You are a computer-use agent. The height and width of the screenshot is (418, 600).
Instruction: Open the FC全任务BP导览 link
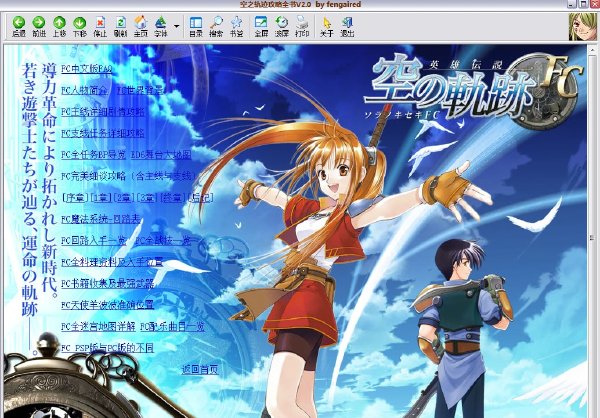point(93,155)
